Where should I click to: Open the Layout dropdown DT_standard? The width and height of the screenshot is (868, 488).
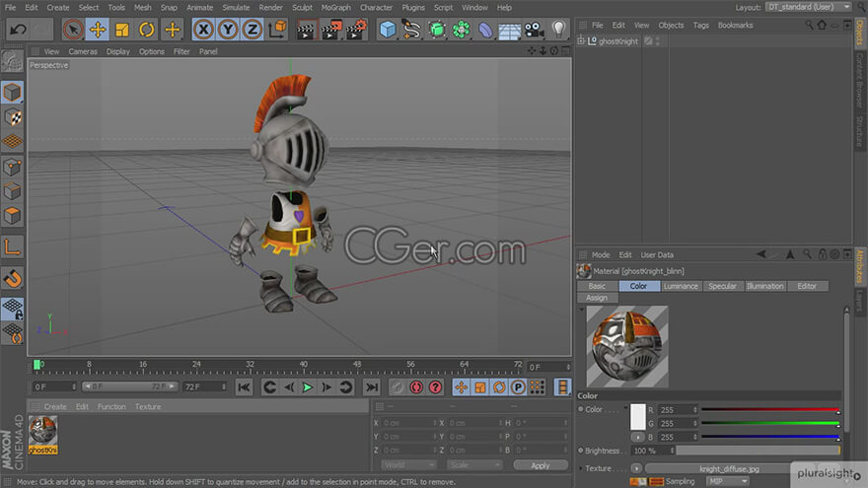click(808, 7)
